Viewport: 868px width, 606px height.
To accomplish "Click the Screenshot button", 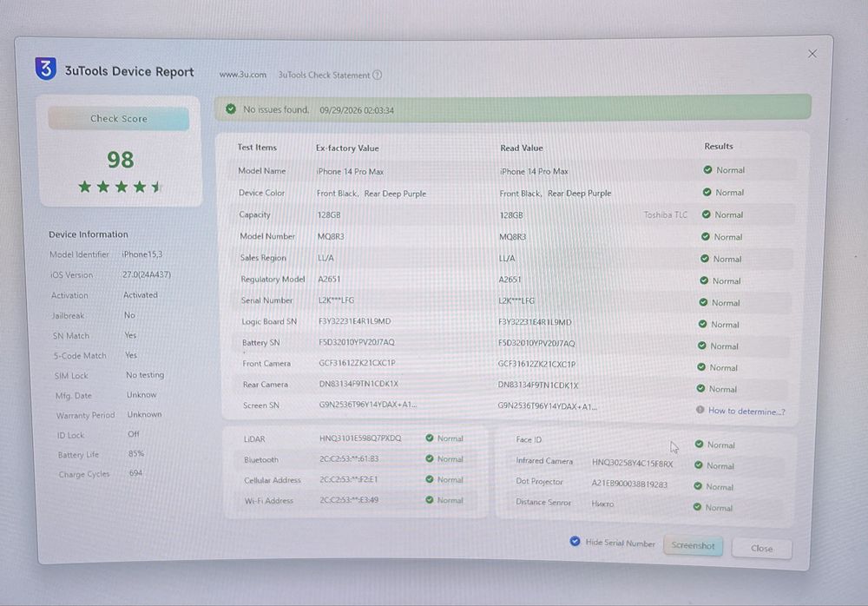I will click(x=693, y=545).
